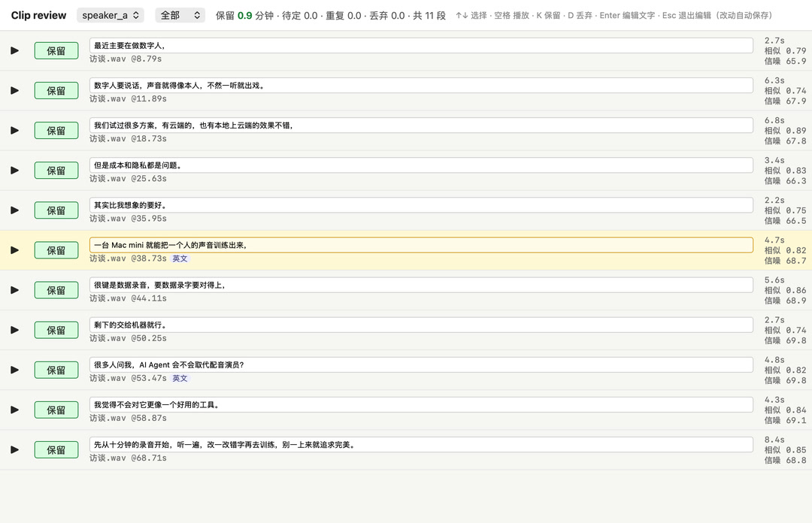This screenshot has height=523, width=812.
Task: Open the speaker_a selector dropdown
Action: [x=111, y=15]
